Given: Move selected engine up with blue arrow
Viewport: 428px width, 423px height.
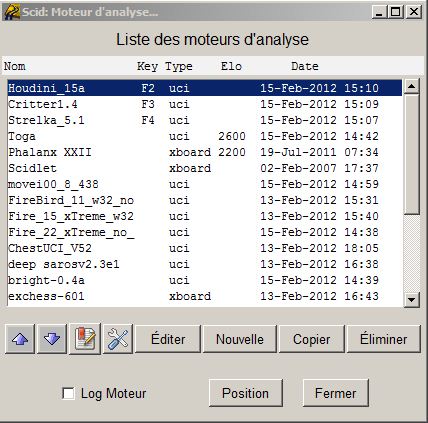Looking at the screenshot, I should (20, 339).
